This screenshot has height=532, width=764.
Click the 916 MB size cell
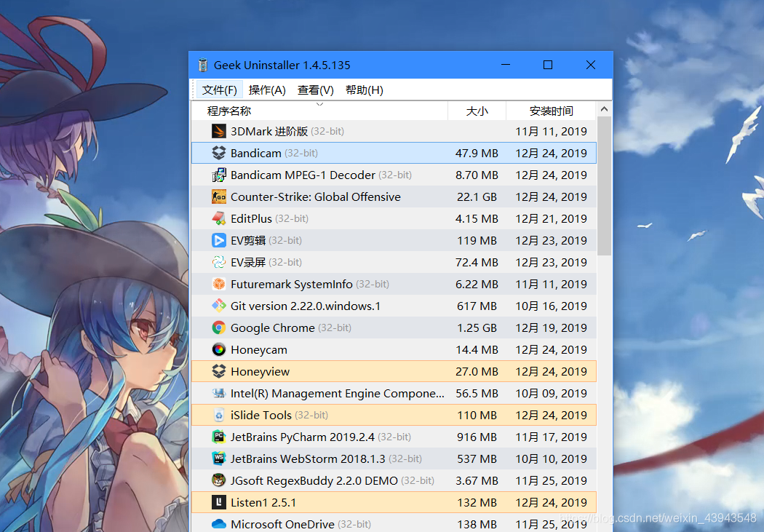477,437
